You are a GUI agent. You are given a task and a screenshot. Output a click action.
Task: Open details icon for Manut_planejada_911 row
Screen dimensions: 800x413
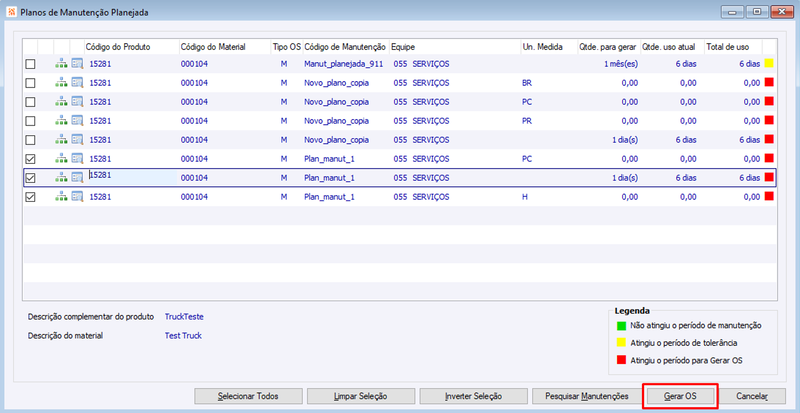(x=77, y=64)
